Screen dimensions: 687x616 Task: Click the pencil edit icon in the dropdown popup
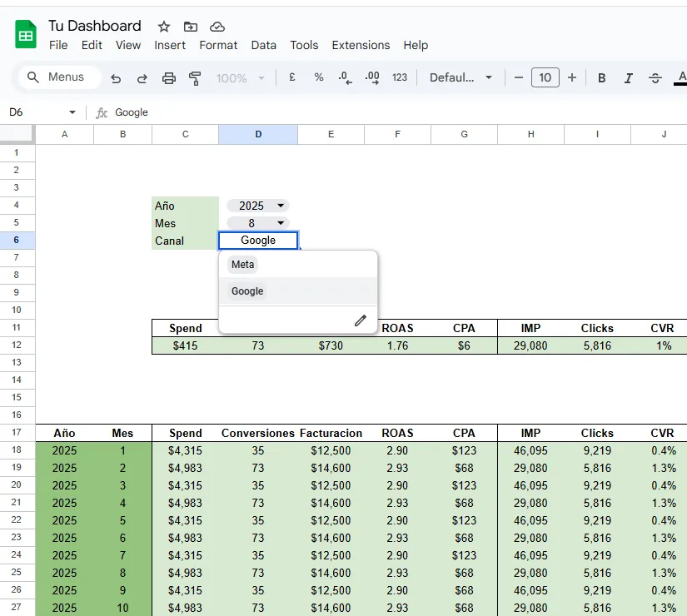(x=360, y=320)
